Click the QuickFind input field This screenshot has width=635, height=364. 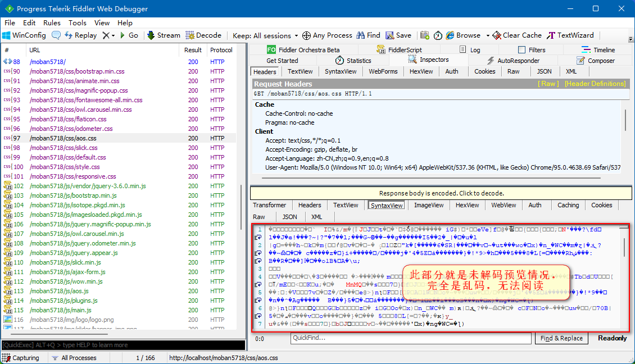point(410,338)
